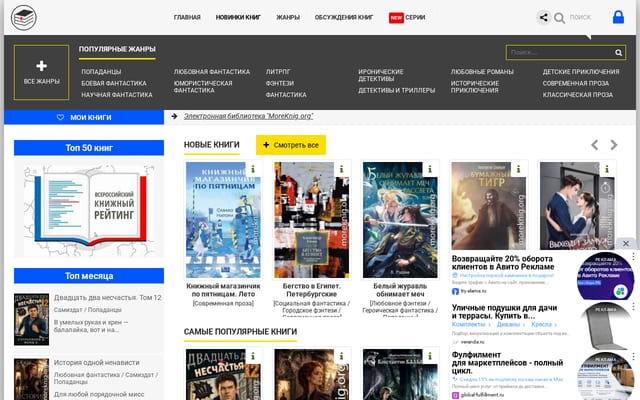
Task: Open Бумажный тигр book cover
Action: (489, 206)
